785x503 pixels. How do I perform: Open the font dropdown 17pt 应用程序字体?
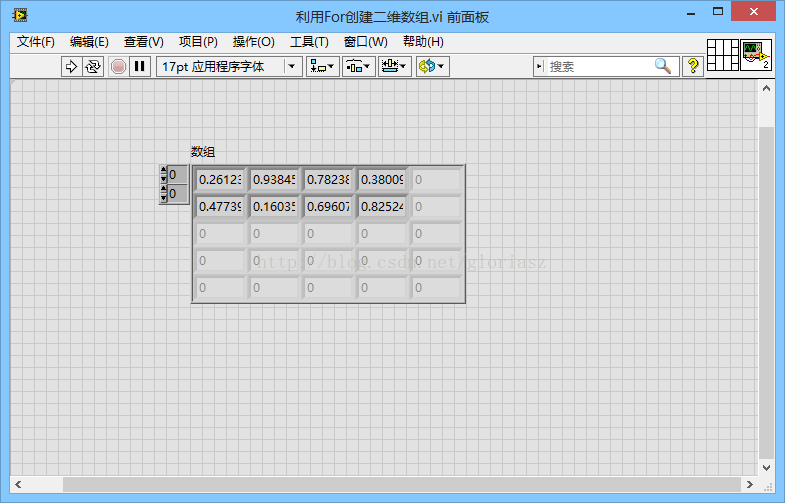pyautogui.click(x=229, y=67)
